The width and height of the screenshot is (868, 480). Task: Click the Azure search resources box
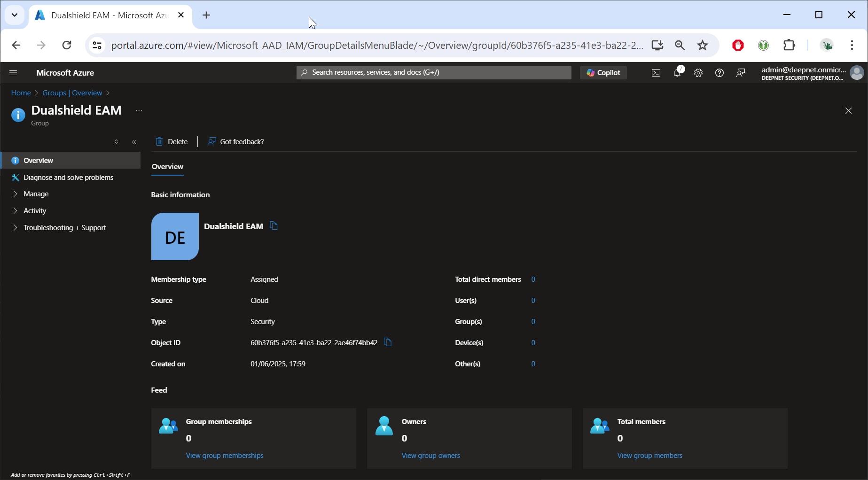click(x=434, y=72)
